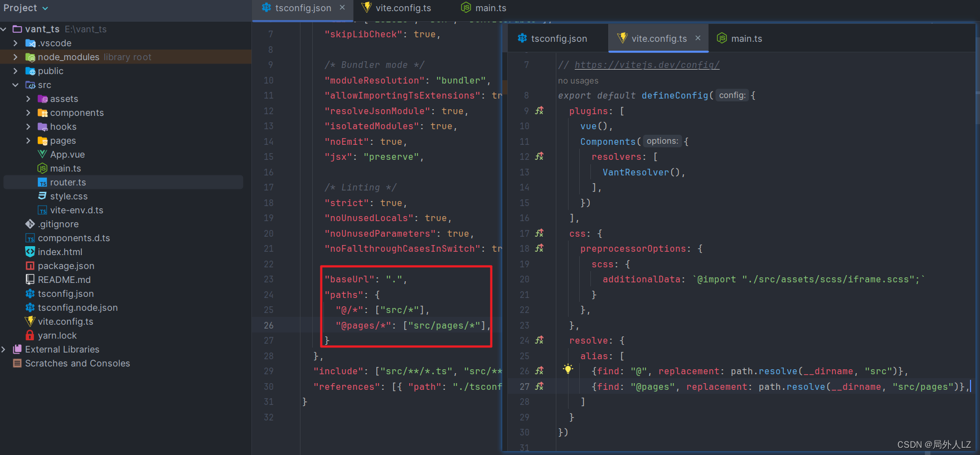Click the markdown icon beside README.md
The image size is (980, 455).
coord(30,280)
